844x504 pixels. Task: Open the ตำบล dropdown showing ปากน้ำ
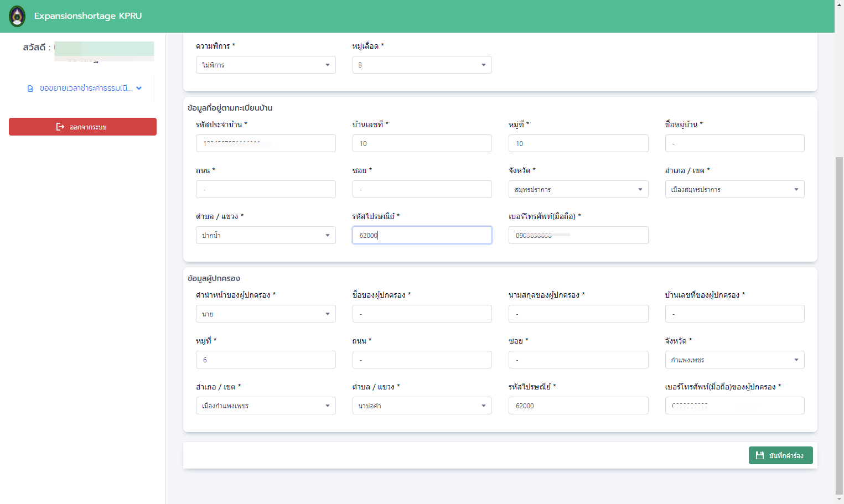pos(266,235)
